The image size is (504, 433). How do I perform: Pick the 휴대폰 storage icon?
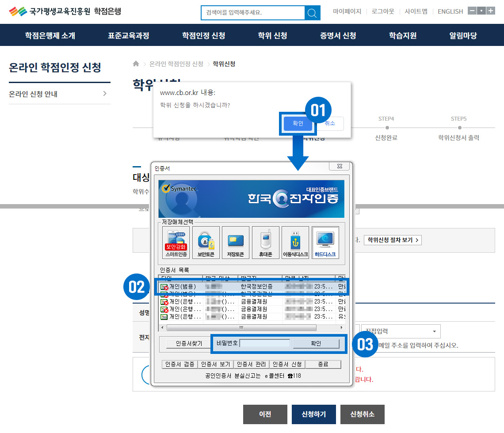265,242
